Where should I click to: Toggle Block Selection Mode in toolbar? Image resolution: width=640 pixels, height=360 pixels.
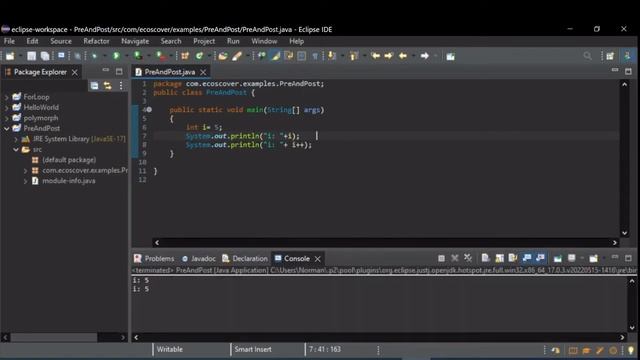pos(302,56)
